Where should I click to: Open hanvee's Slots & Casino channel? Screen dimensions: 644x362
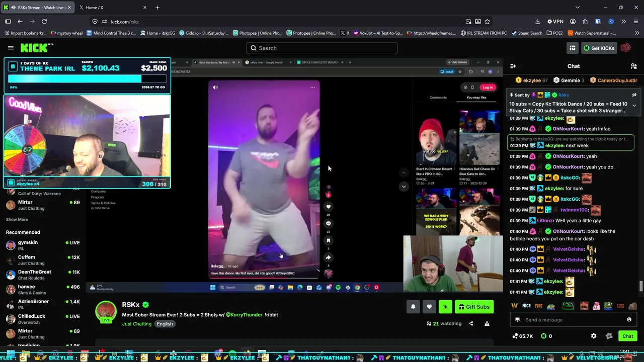(x=43, y=290)
